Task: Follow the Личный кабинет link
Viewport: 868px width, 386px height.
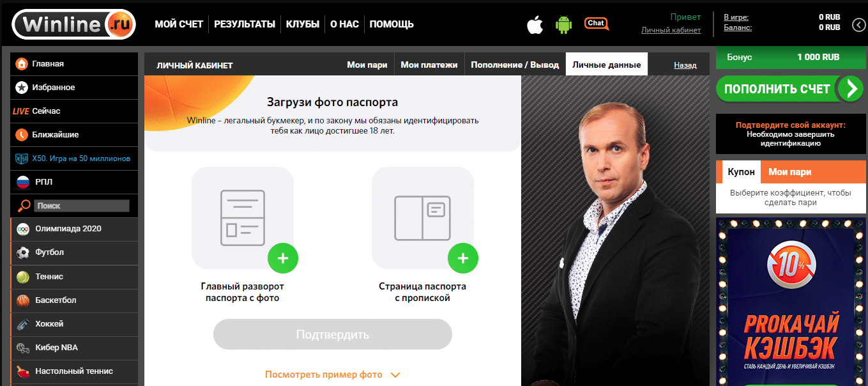Action: tap(671, 30)
